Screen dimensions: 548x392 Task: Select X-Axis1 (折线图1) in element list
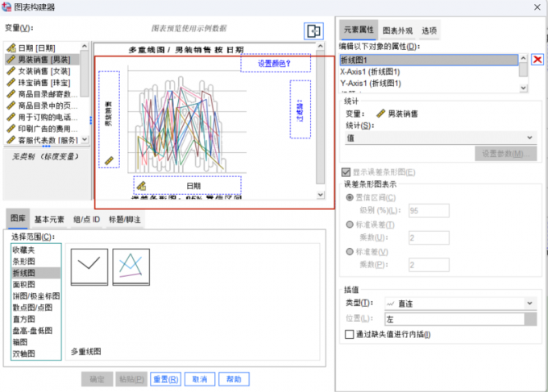(x=429, y=72)
